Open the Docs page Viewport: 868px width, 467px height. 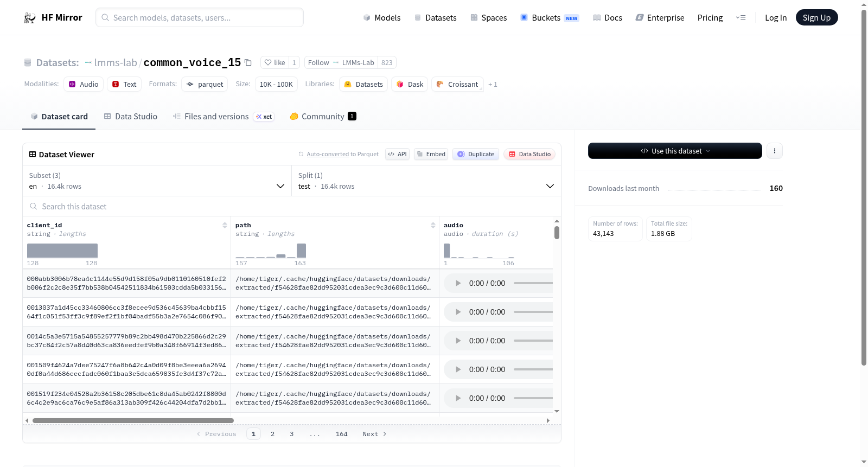click(608, 18)
